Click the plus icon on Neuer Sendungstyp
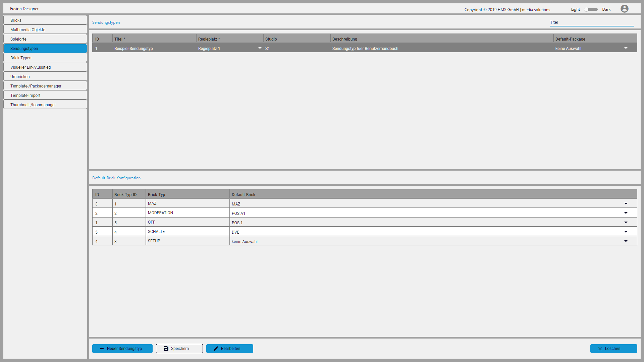 point(102,349)
